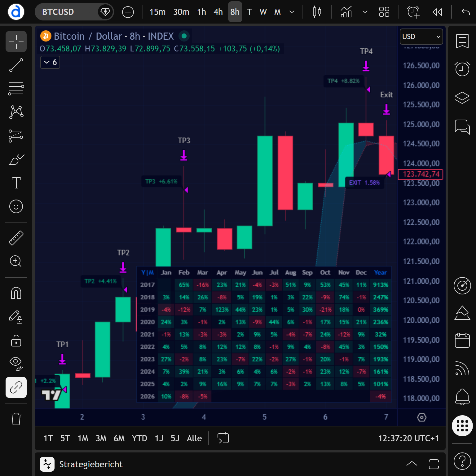Click the bar replay rewind icon
This screenshot has height=476, width=476.
[x=437, y=12]
